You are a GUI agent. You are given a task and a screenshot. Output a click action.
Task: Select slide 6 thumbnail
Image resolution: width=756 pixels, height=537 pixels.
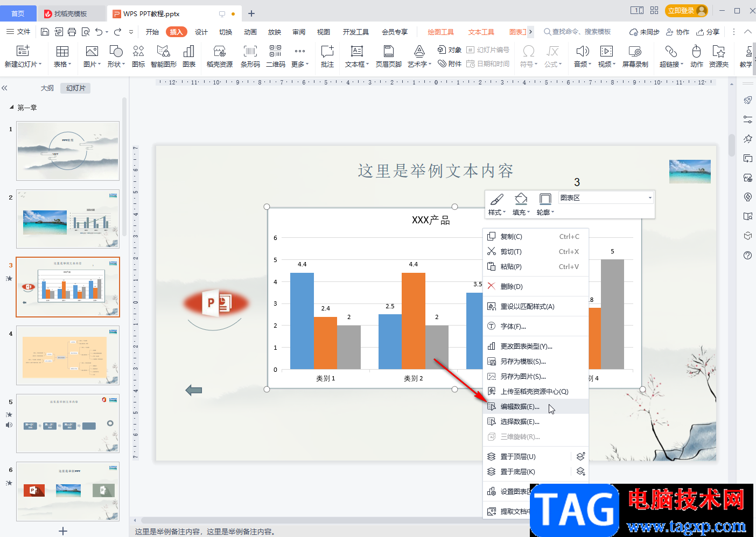click(68, 491)
